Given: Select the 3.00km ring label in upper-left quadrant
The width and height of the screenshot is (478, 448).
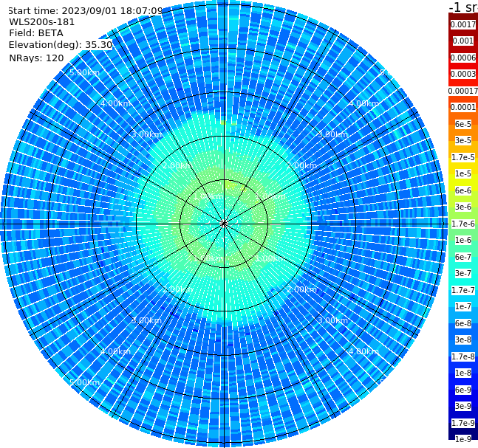Looking at the screenshot, I should [x=146, y=134].
